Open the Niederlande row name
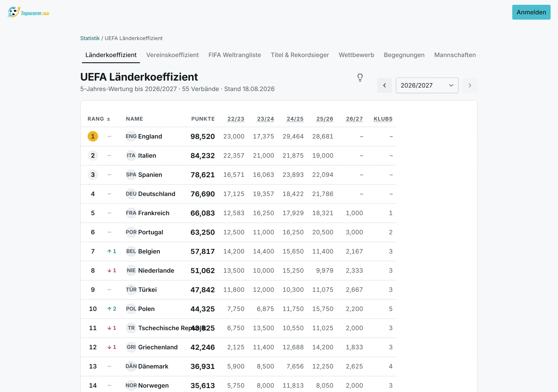 click(x=156, y=270)
